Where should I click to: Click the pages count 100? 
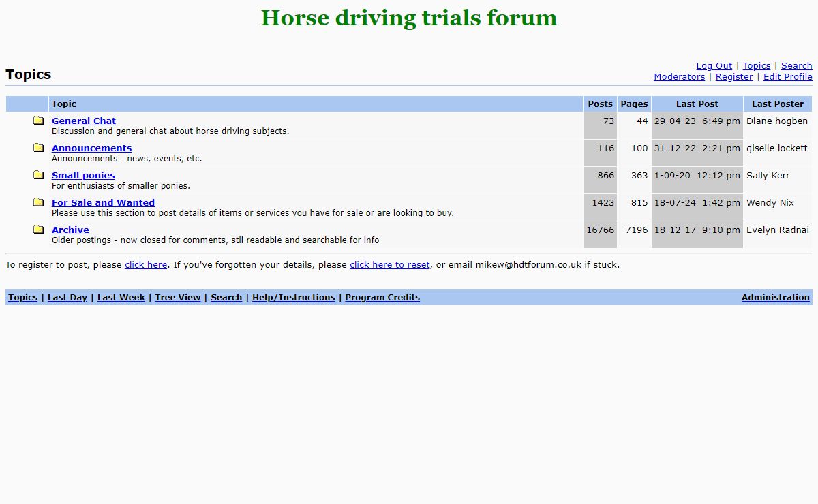[x=639, y=148]
